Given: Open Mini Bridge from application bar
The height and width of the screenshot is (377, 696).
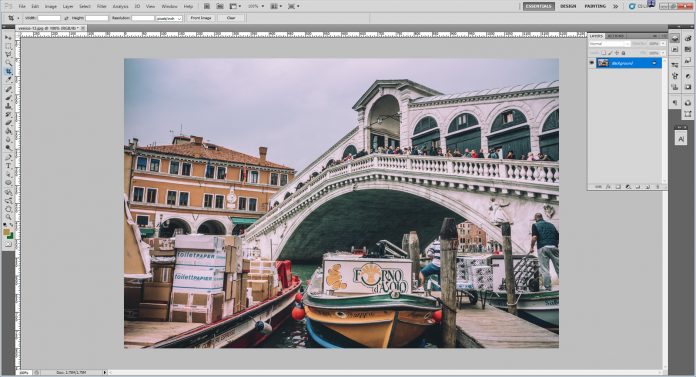Looking at the screenshot, I should pyautogui.click(x=220, y=6).
